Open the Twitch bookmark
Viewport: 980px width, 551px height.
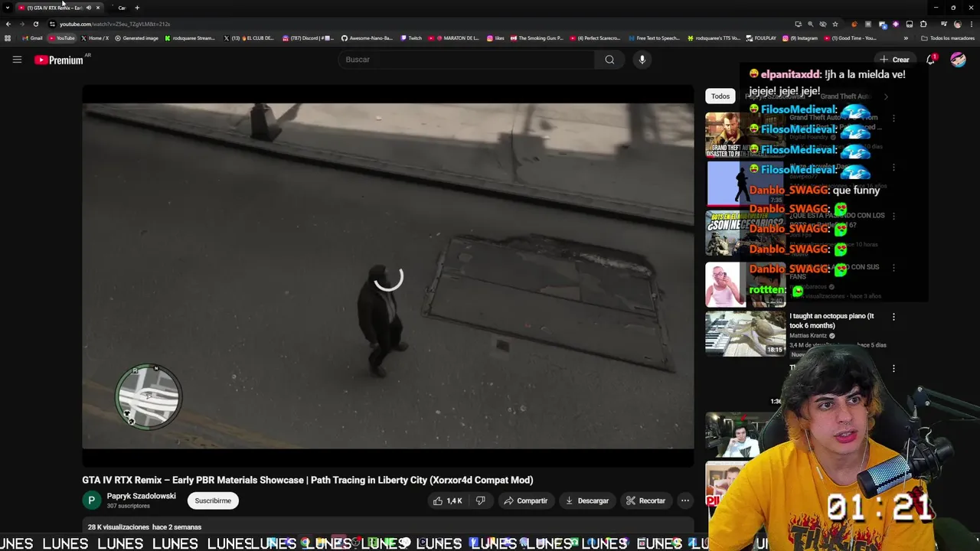coord(411,38)
